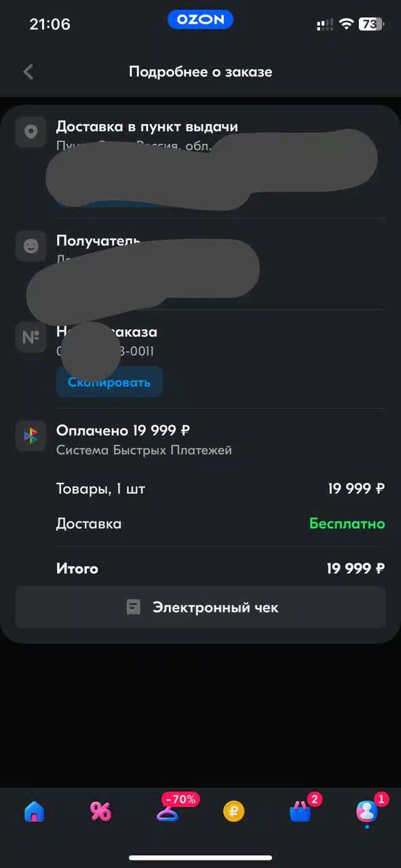Open the ruble coin tab
This screenshot has width=401, height=868.
(234, 811)
